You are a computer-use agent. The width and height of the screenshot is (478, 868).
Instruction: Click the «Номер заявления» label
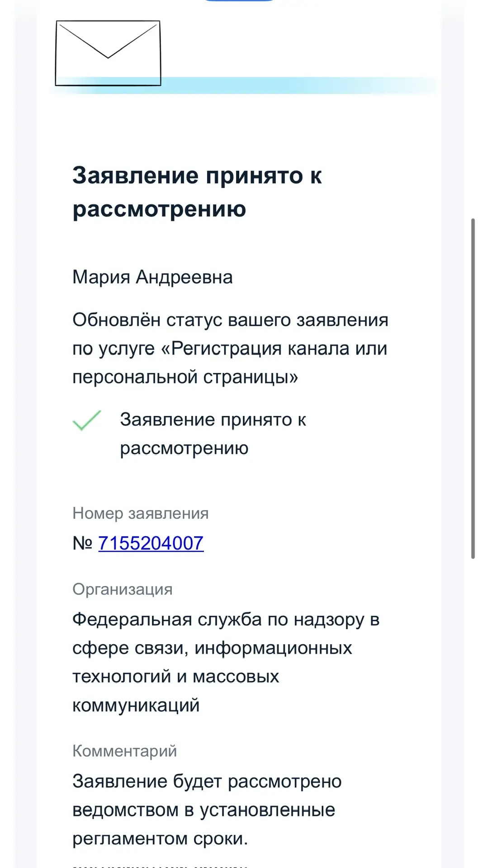tap(141, 513)
